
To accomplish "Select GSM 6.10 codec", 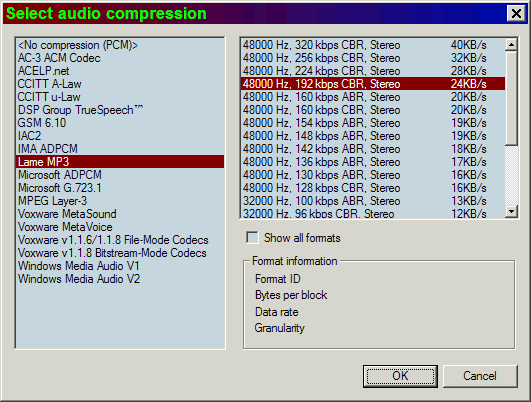I will (120, 123).
